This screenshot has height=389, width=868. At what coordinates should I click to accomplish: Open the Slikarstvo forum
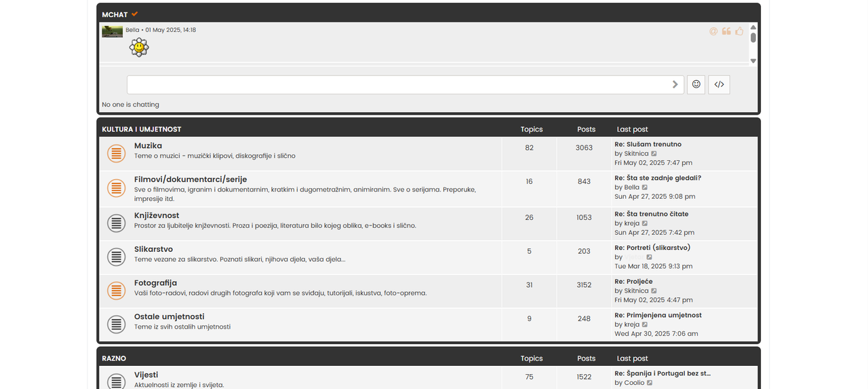point(153,249)
